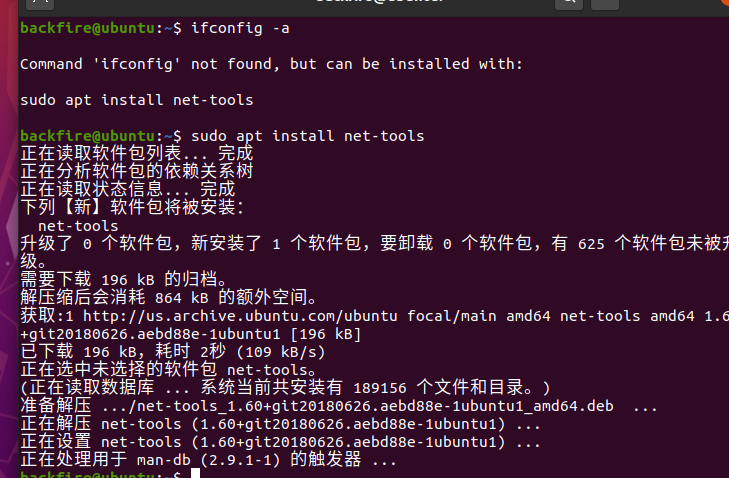Click the '625' unupgraded packages count

[591, 244]
